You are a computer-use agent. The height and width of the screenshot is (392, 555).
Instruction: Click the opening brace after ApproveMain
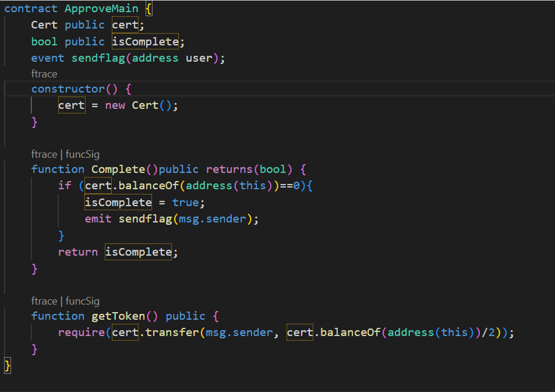point(149,9)
